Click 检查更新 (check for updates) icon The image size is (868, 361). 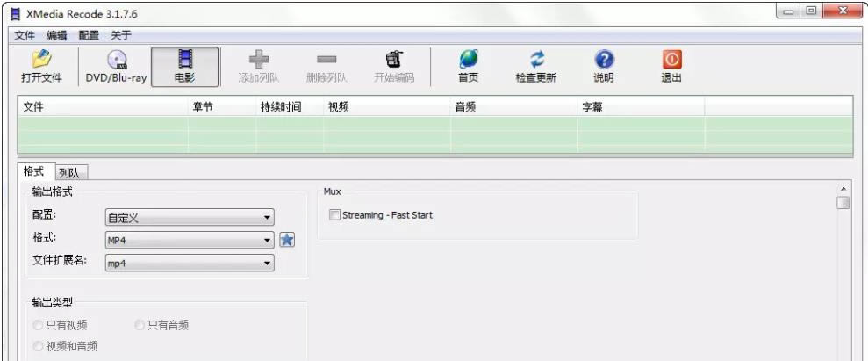tap(536, 60)
